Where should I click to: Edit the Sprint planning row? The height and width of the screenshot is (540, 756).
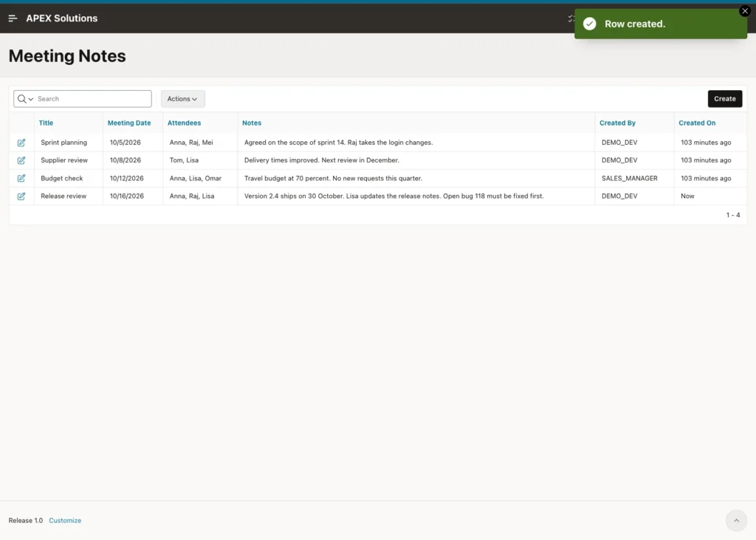[21, 143]
